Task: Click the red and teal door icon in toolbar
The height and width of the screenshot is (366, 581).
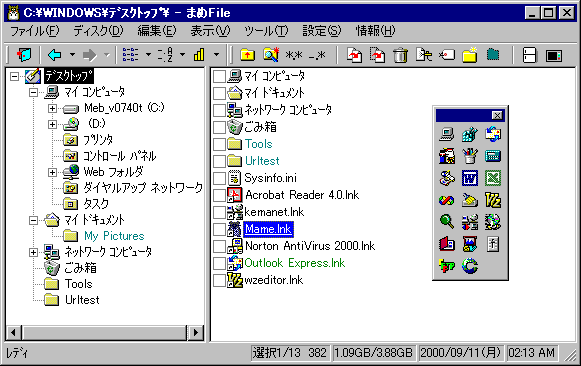Action: [24, 55]
